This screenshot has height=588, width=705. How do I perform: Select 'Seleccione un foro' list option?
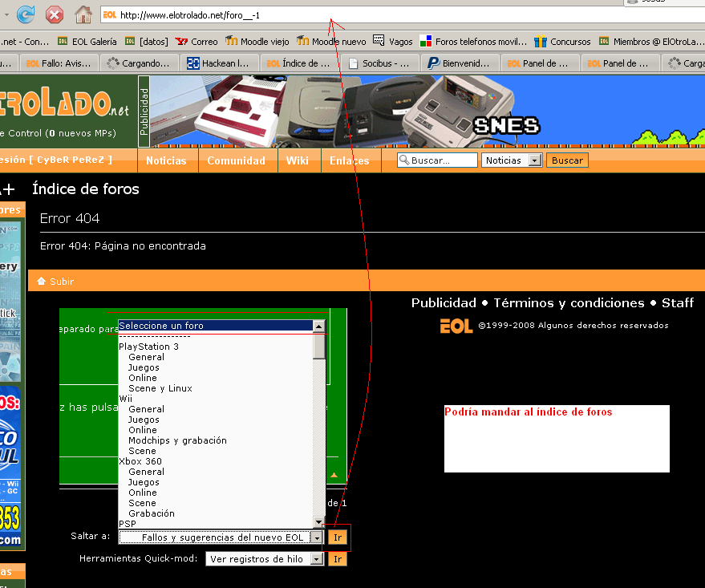[x=216, y=326]
